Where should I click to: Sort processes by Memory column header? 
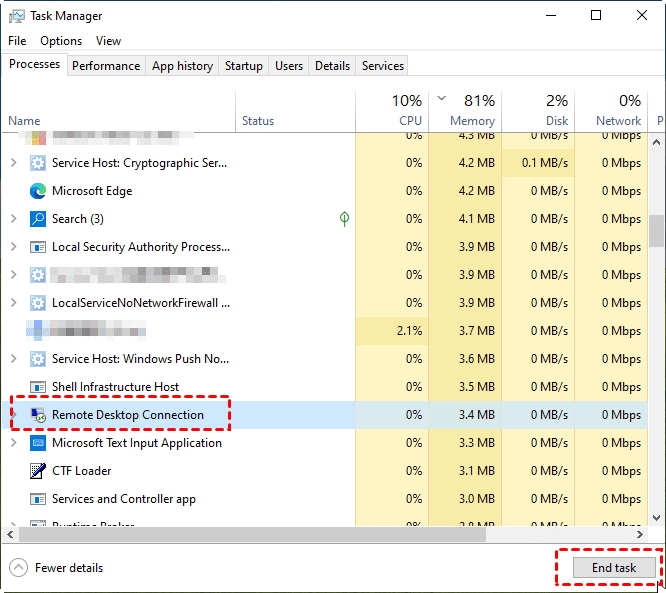471,110
